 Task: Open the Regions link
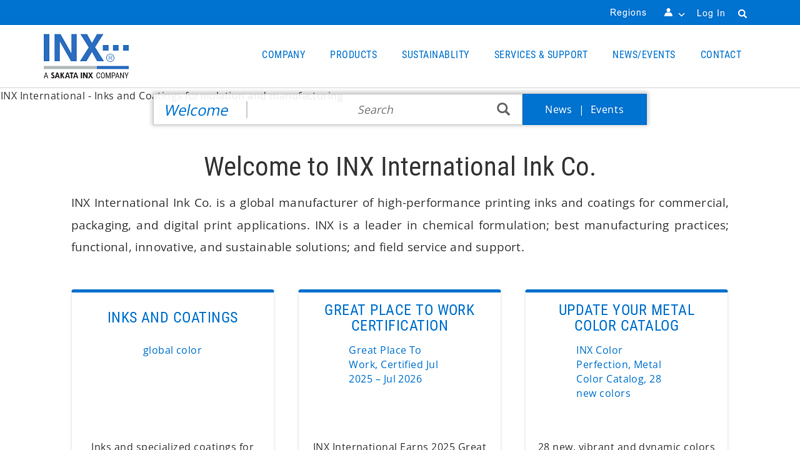pyautogui.click(x=628, y=13)
